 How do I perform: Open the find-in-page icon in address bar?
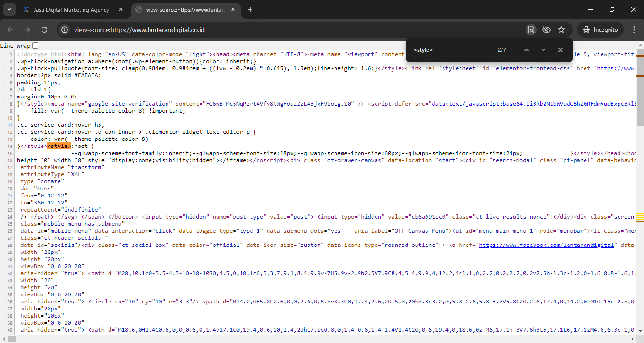531,30
